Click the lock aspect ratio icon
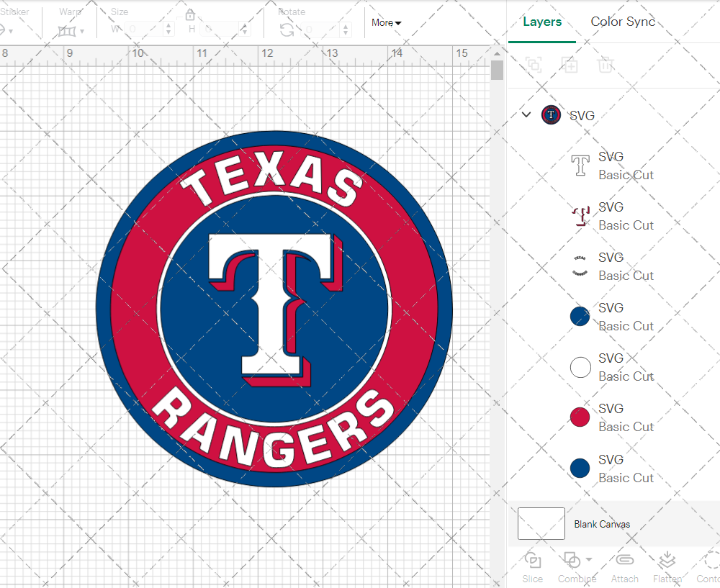The width and height of the screenshot is (720, 588). coord(190,15)
